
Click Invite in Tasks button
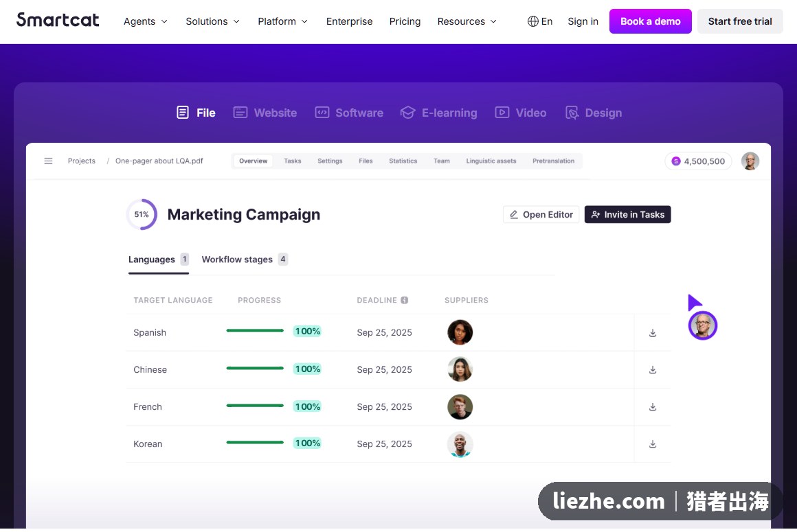pyautogui.click(x=628, y=214)
